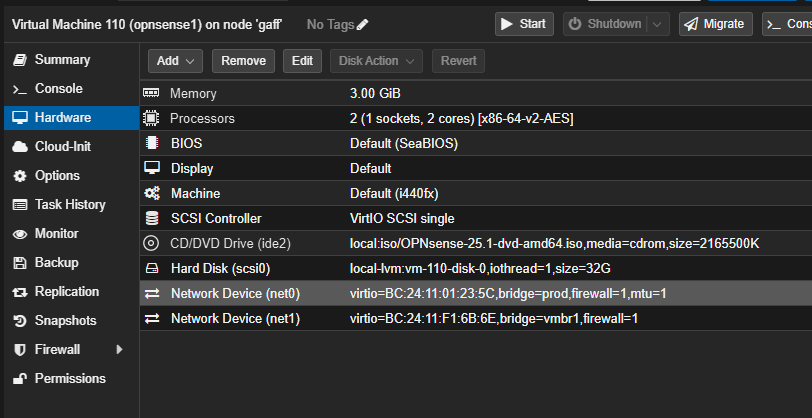Expand the Firewall submenu arrow
The image size is (812, 418).
120,349
